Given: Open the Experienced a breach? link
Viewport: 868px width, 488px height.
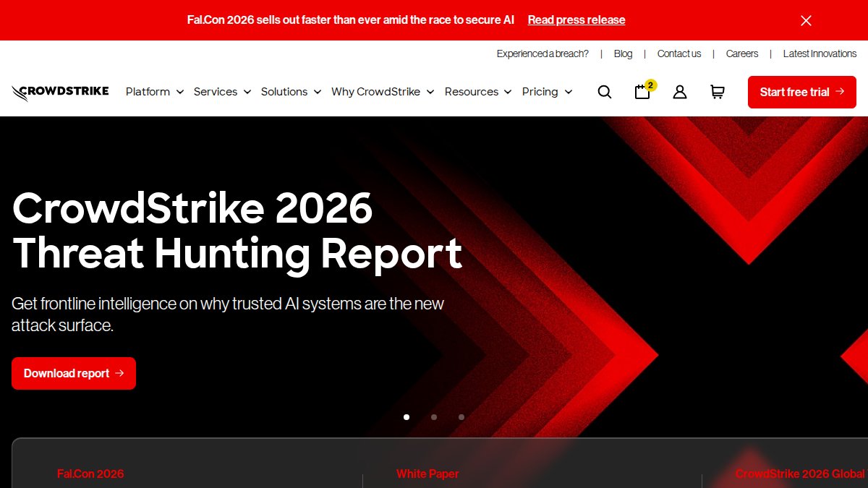Looking at the screenshot, I should point(542,53).
